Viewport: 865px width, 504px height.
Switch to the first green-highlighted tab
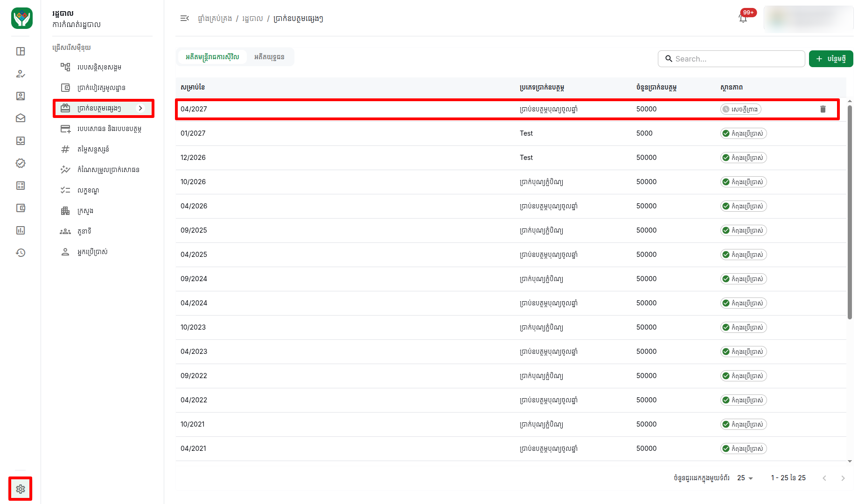pyautogui.click(x=212, y=57)
